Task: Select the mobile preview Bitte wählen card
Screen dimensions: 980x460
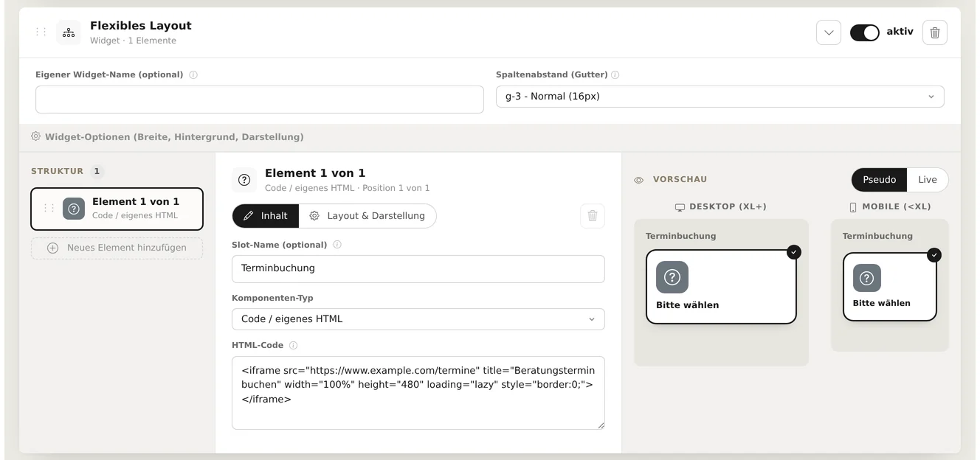Action: (x=890, y=287)
